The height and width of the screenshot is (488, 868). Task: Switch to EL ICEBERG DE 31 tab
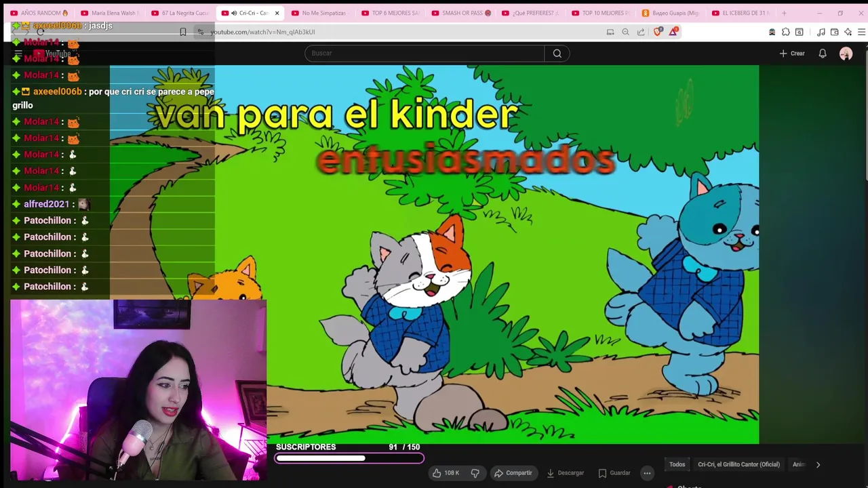click(742, 13)
